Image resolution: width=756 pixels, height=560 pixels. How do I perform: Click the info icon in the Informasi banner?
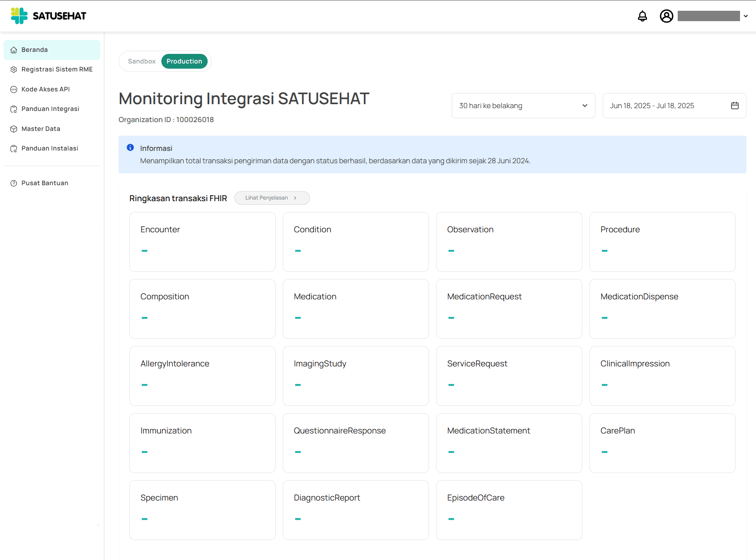click(x=130, y=147)
